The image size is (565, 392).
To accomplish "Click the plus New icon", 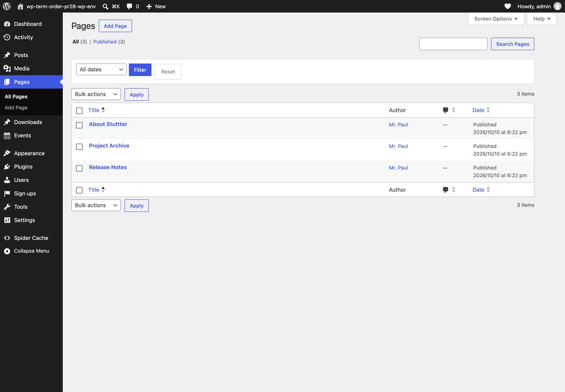I will coord(149,6).
